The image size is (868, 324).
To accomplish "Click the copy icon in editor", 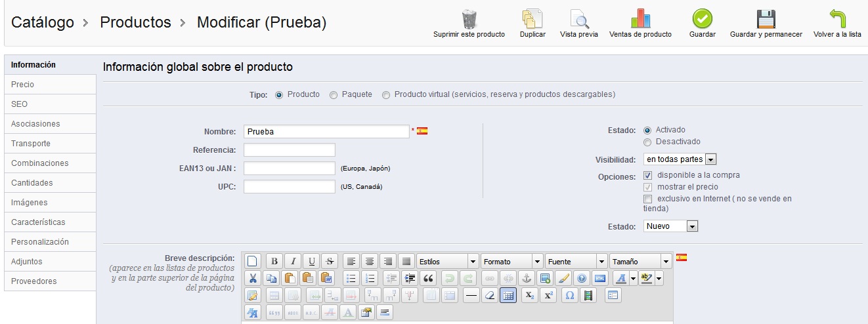I will pyautogui.click(x=271, y=278).
